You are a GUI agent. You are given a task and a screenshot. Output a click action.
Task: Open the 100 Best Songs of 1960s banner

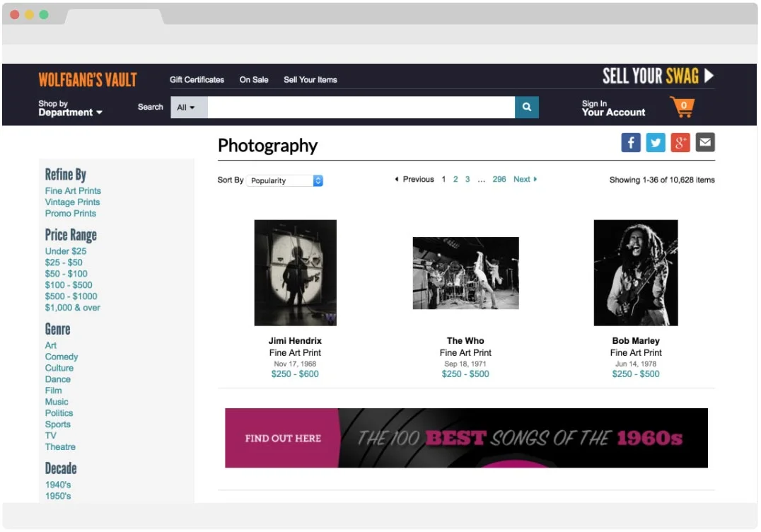coord(466,438)
